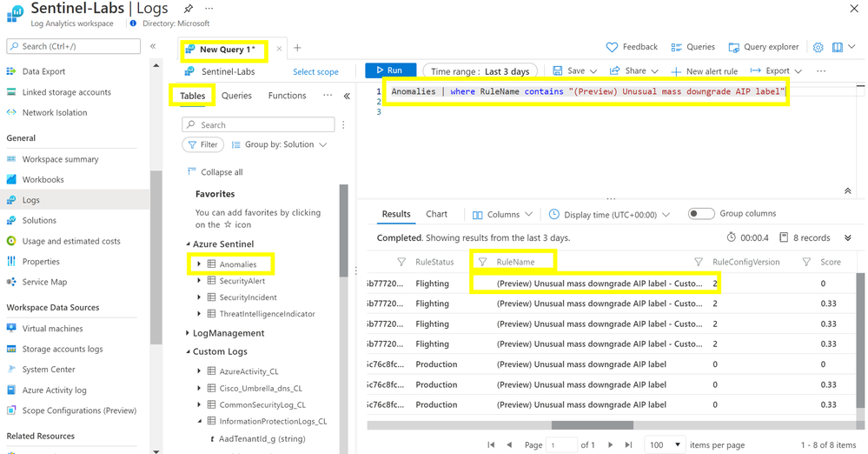Select the Cisco_Umbrella_dns_CL table
Viewport: 868px width, 454px height.
tap(261, 388)
